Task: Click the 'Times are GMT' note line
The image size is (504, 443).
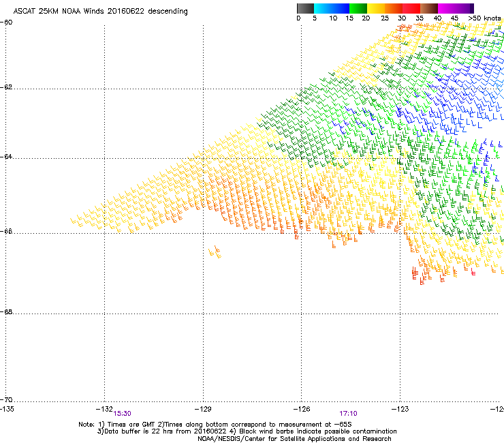Action: 215,425
